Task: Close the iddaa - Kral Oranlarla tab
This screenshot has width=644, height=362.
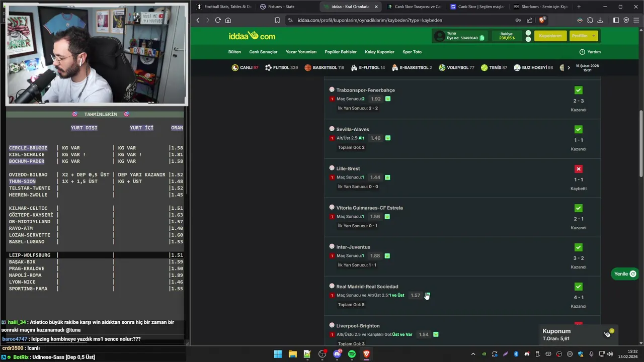Action: (376, 7)
